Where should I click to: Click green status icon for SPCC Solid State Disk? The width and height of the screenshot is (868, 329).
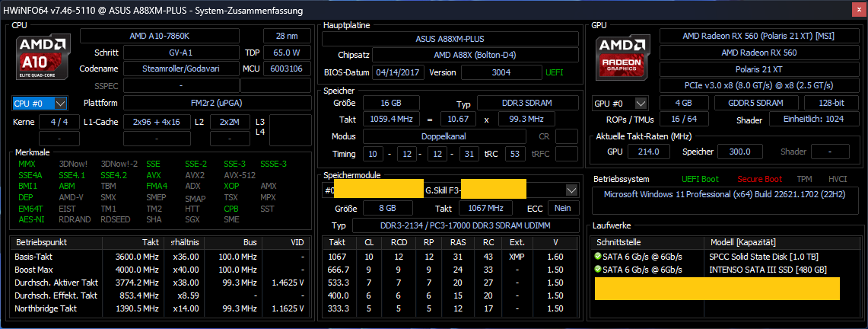coord(597,257)
